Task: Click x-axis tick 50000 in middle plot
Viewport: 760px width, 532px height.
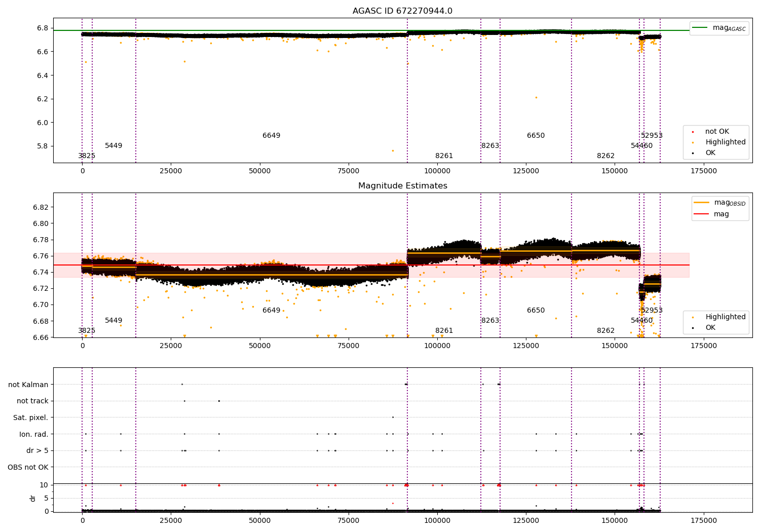Action: (x=259, y=346)
